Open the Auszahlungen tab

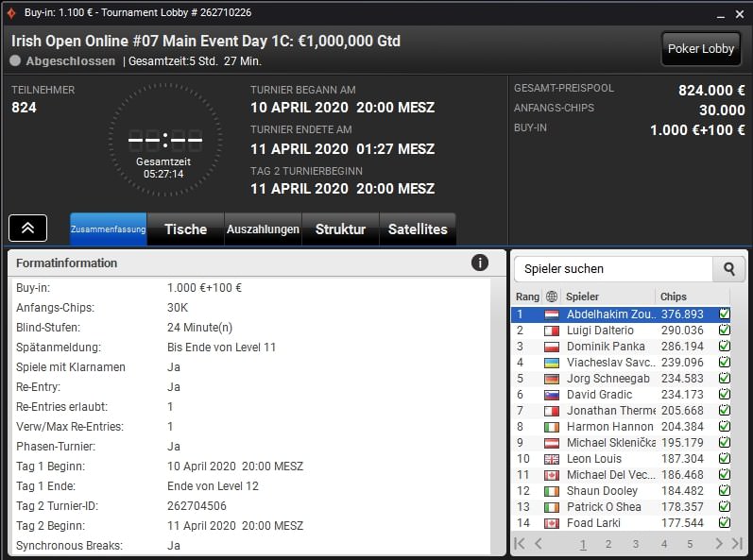263,229
